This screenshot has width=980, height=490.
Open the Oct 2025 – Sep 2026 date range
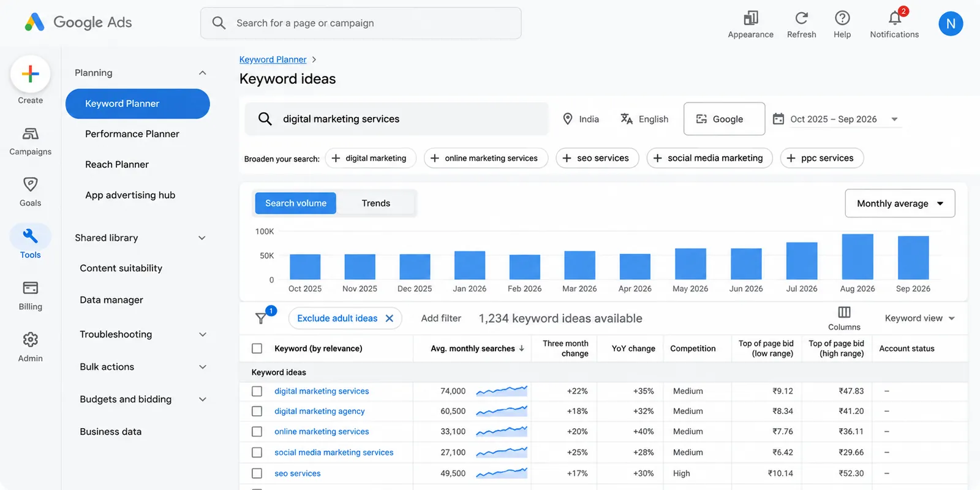(835, 119)
